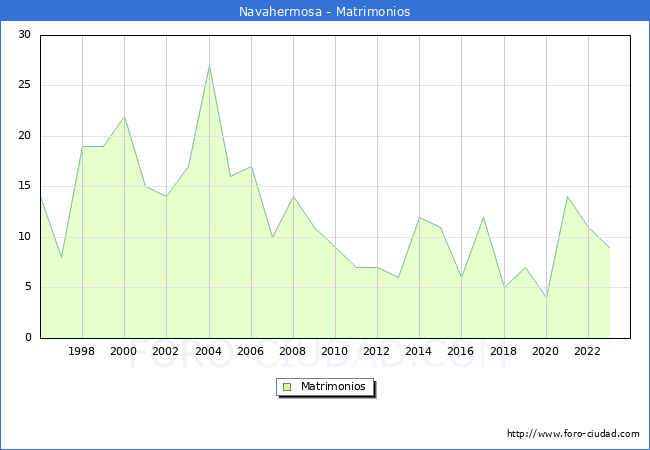
Task: Click the Matrimonios legend label
Action: point(333,386)
